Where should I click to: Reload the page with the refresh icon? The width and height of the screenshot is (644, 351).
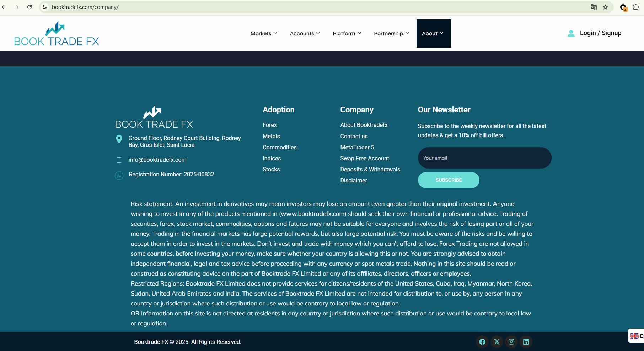pos(29,7)
